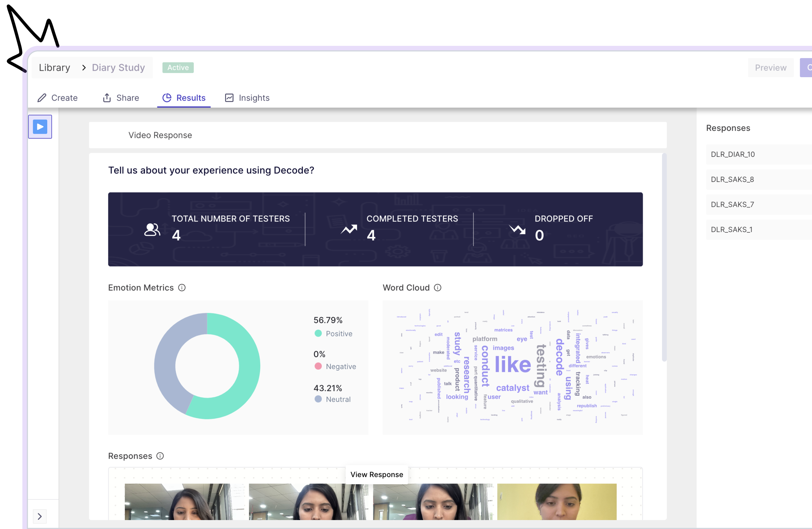This screenshot has height=529, width=812.
Task: Expand the left sidebar with chevron arrow
Action: click(x=40, y=516)
